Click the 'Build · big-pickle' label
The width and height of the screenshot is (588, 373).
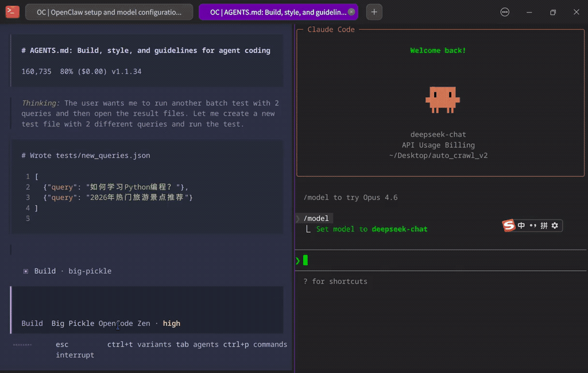click(x=73, y=271)
